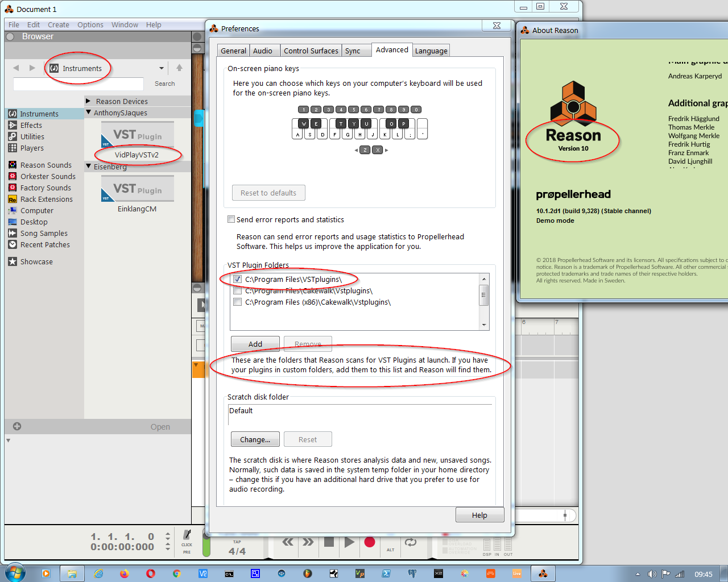This screenshot has height=582, width=728.
Task: Click Add to add VST folder
Action: (255, 344)
